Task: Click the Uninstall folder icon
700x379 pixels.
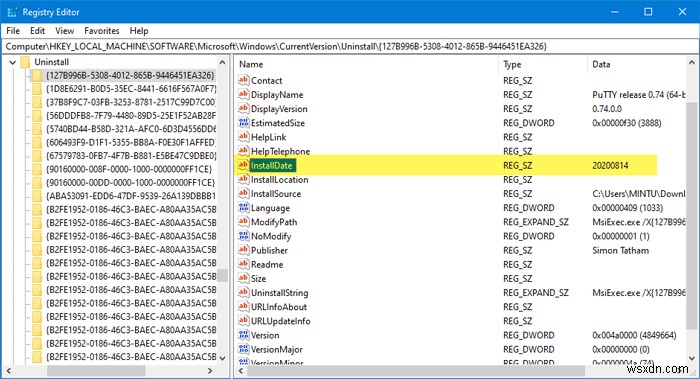Action: pyautogui.click(x=25, y=62)
